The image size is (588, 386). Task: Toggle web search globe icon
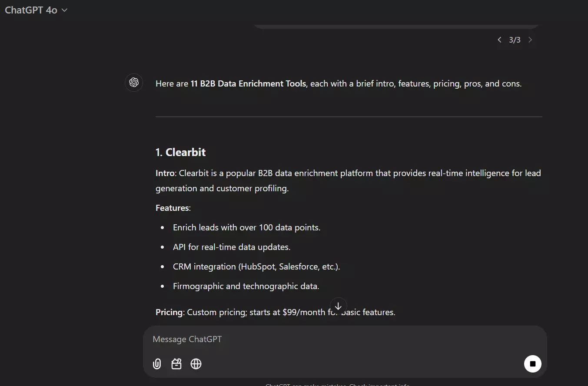pyautogui.click(x=196, y=364)
